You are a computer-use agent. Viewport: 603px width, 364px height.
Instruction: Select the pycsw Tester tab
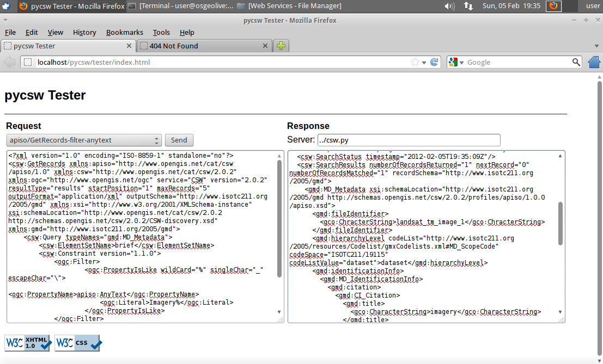pyautogui.click(x=68, y=46)
